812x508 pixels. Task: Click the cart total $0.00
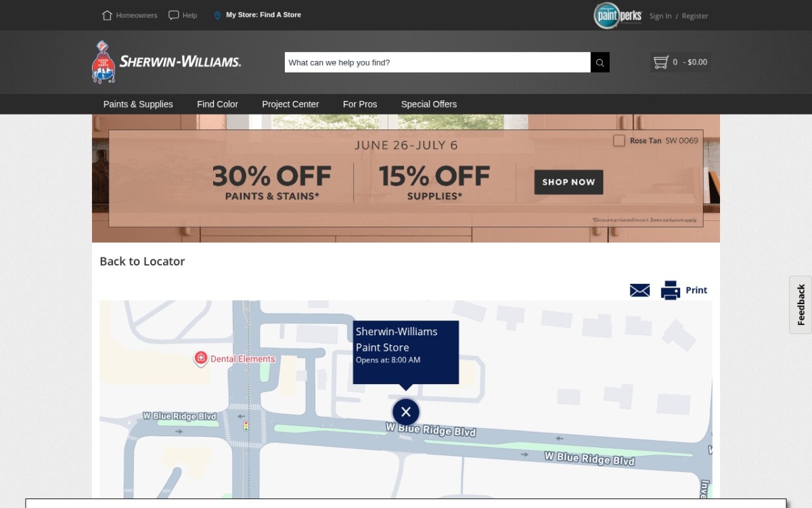tap(697, 62)
